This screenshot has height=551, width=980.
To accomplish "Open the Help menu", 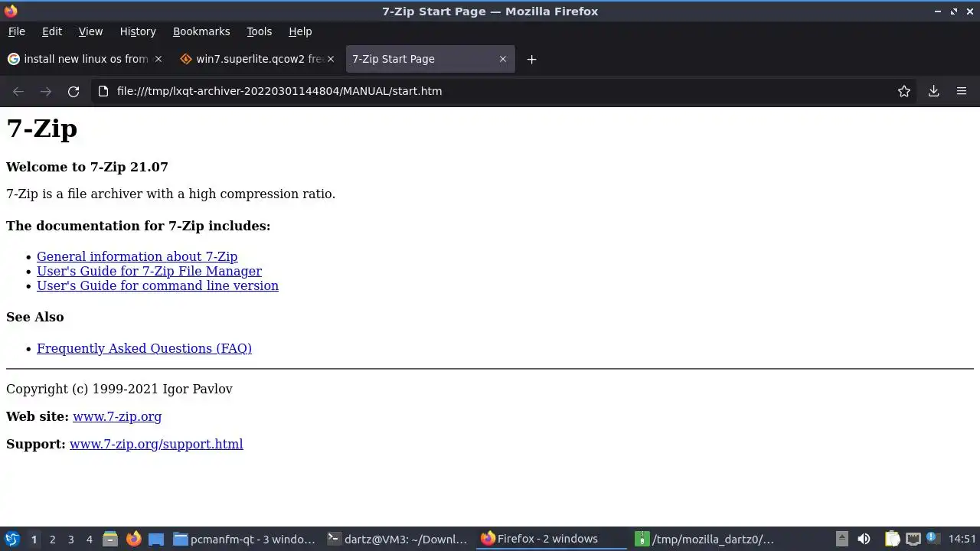I will click(x=300, y=31).
